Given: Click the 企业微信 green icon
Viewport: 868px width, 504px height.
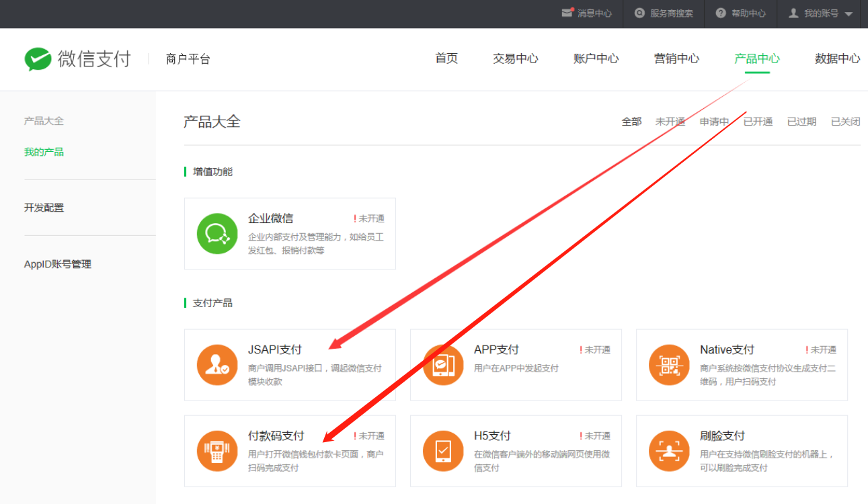Looking at the screenshot, I should click(217, 234).
